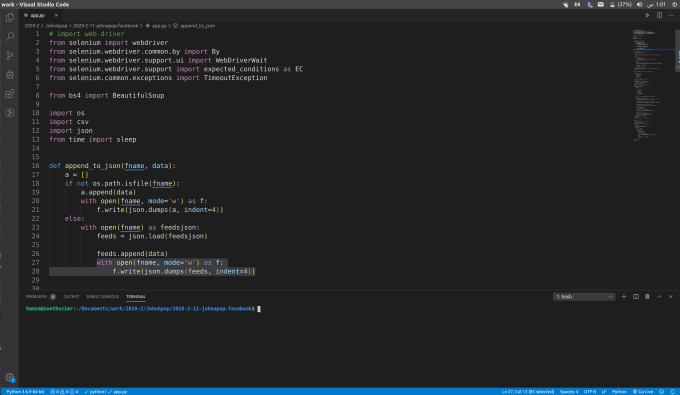Open the battery indicator showing 37%
Screen dimensions: 680x395
(x=621, y=4)
